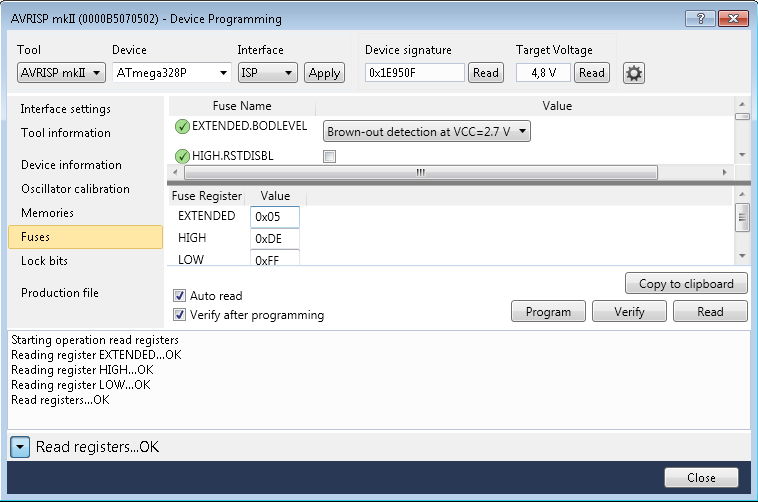Click the fuse list scroll right arrow
The width and height of the screenshot is (758, 502).
724,172
